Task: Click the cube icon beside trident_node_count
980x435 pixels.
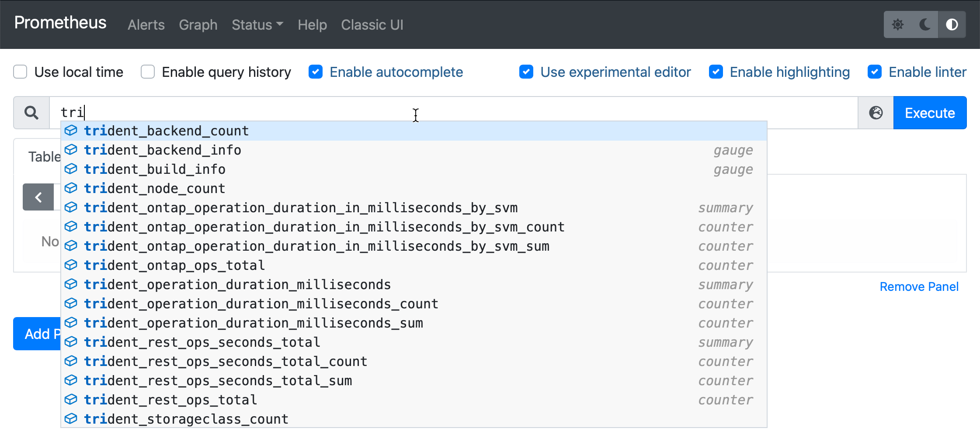Action: pos(71,188)
